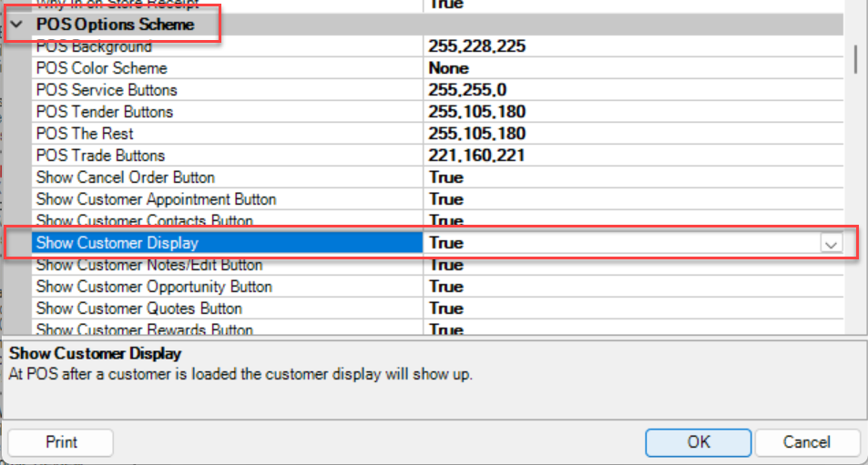Toggle the Show Cancel Order Button value

click(x=446, y=177)
